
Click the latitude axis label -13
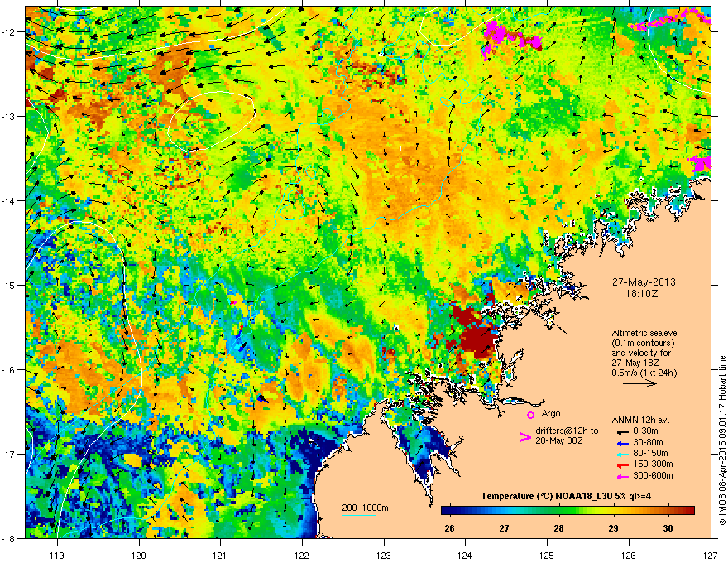pos(9,116)
